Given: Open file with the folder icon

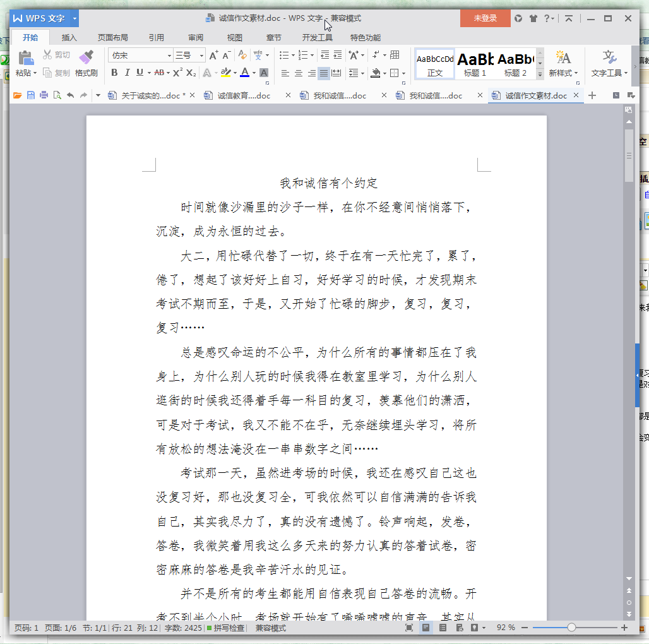Looking at the screenshot, I should [x=18, y=95].
